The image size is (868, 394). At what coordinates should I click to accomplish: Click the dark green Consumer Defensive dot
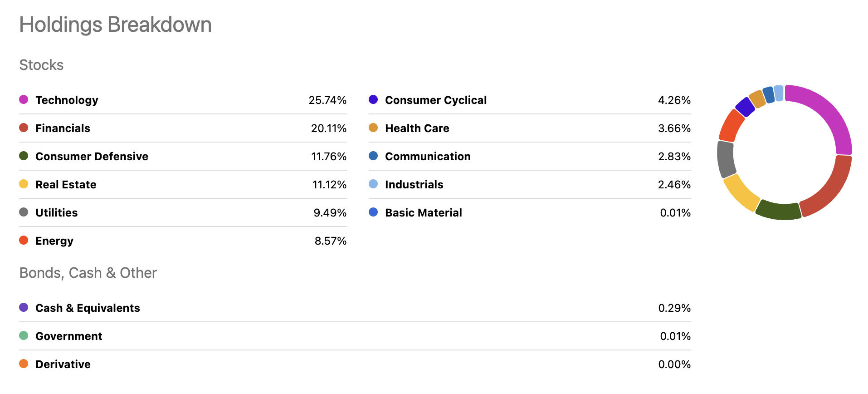click(24, 156)
